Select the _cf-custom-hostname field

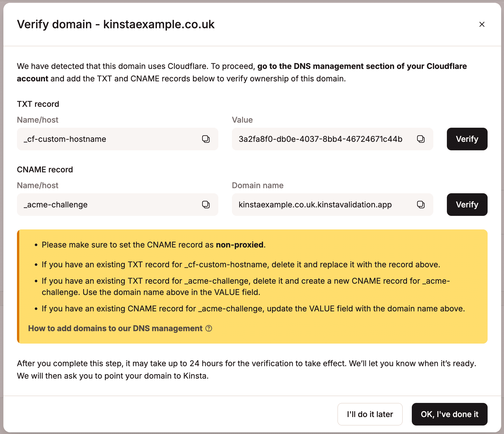[99, 139]
